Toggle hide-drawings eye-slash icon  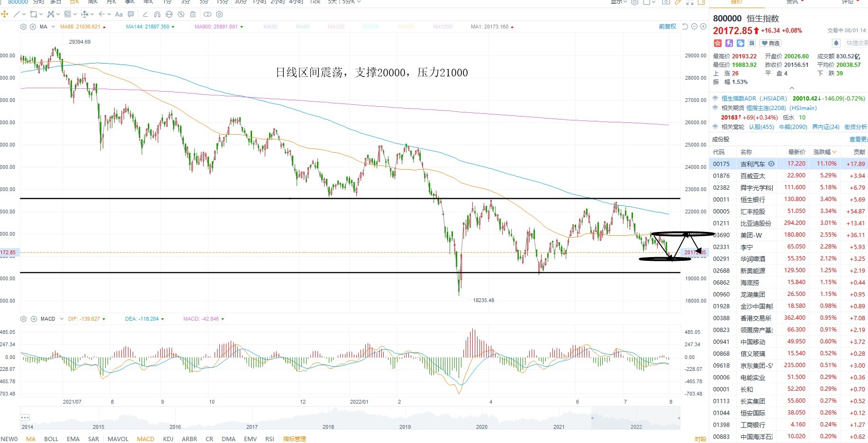pyautogui.click(x=181, y=14)
